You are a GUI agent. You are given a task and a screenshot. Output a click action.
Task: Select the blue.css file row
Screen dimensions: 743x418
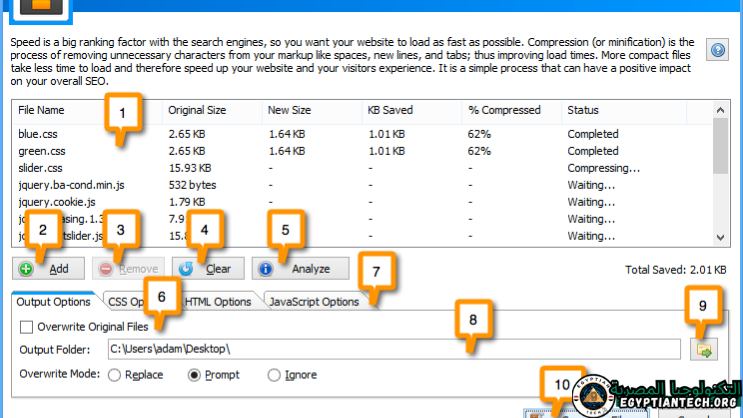pos(40,134)
